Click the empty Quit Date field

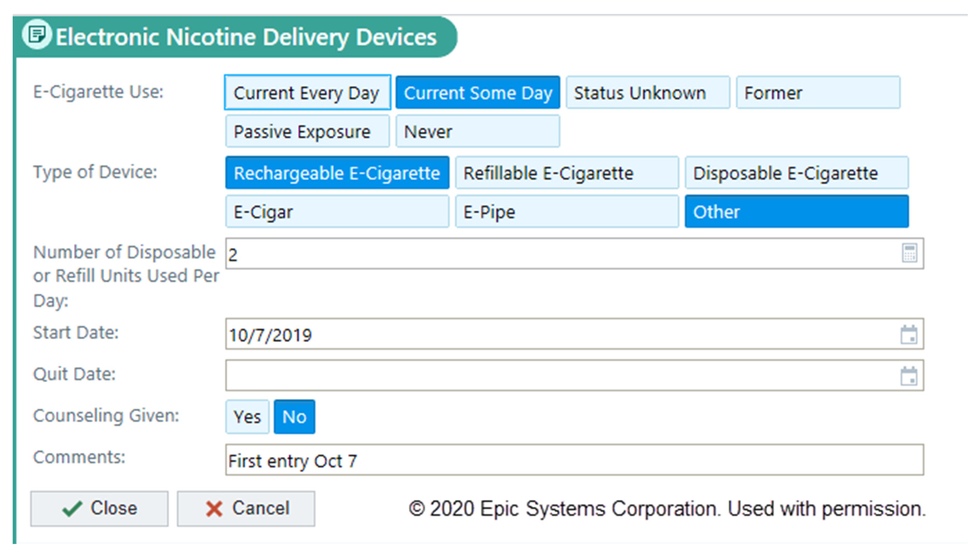click(x=558, y=375)
